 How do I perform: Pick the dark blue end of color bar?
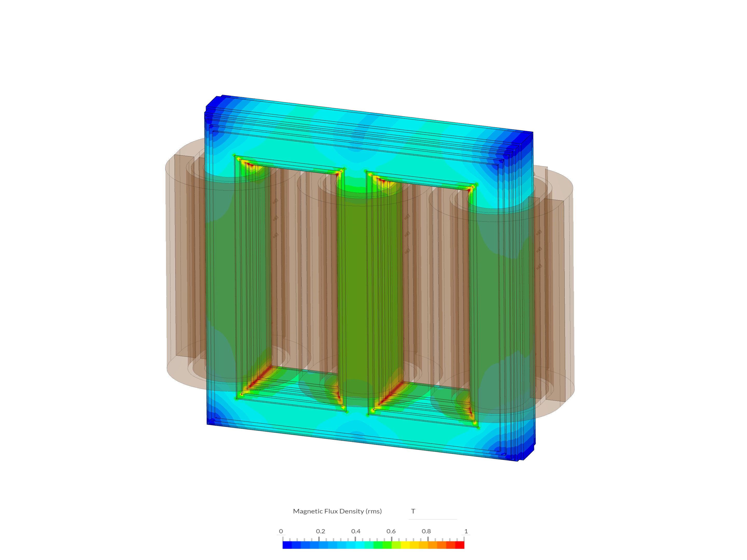tap(287, 545)
